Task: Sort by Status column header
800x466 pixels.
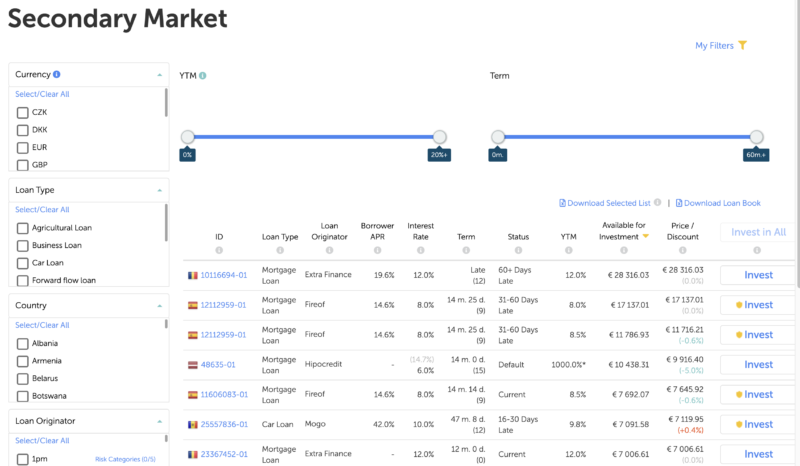Action: [518, 237]
